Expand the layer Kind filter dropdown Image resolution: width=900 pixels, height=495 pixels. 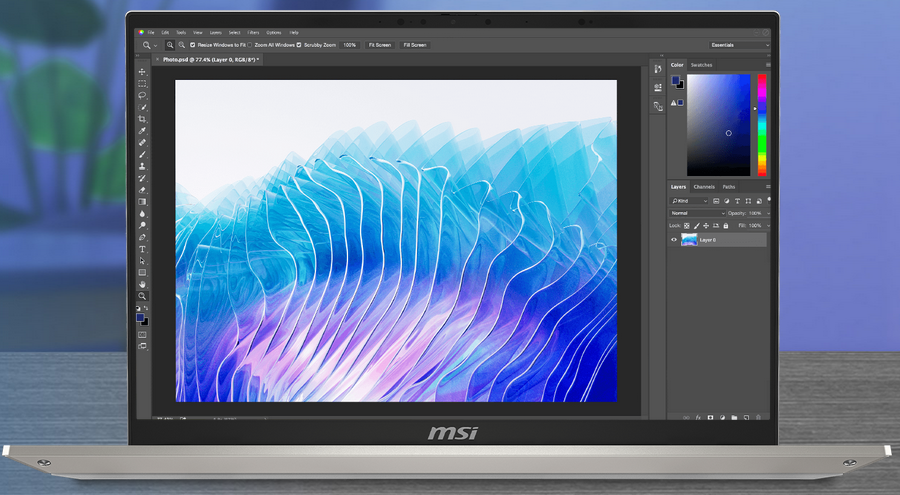(x=688, y=201)
